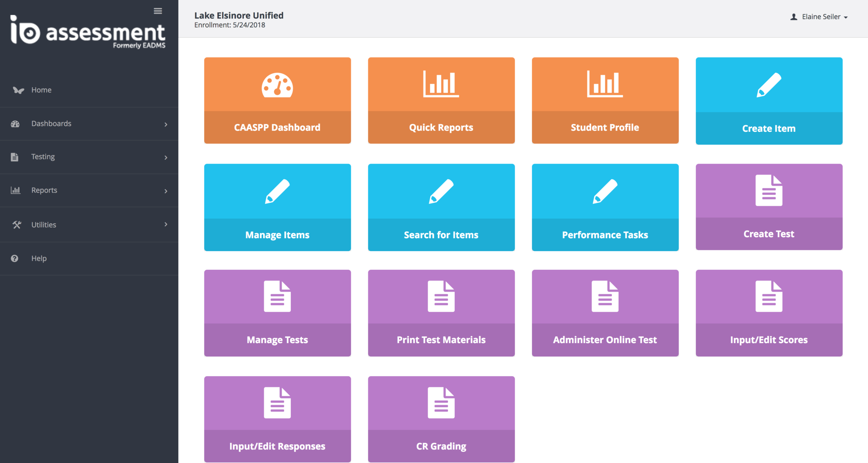Click the Create Item pencil icon
868x463 pixels.
click(x=769, y=85)
